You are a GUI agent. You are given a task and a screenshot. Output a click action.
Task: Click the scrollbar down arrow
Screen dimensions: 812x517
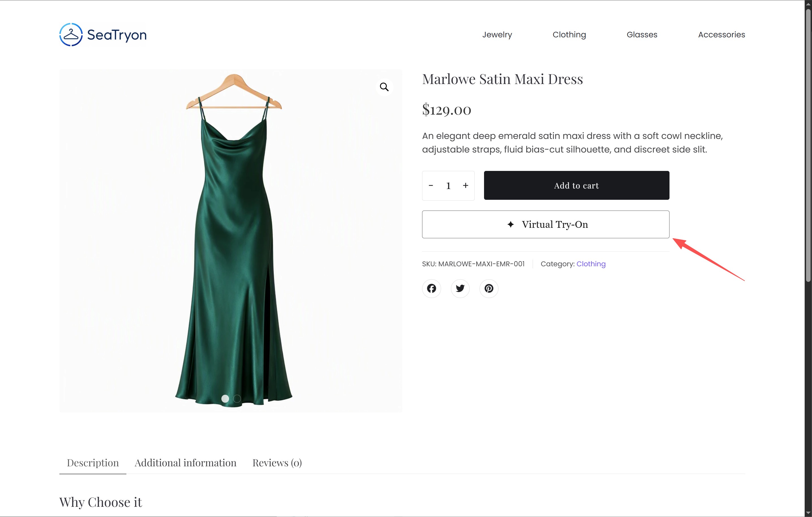pos(808,513)
